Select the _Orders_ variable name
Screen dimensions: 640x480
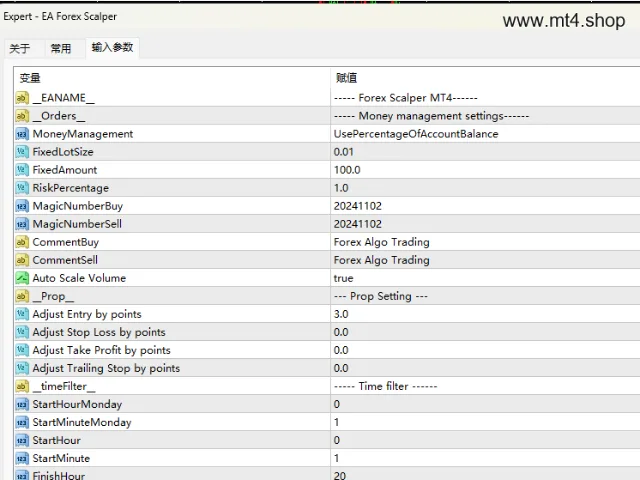[x=59, y=116]
